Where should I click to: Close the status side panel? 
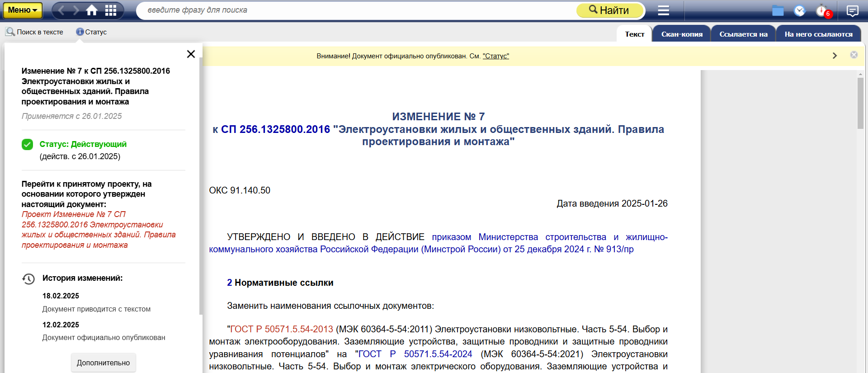[191, 54]
